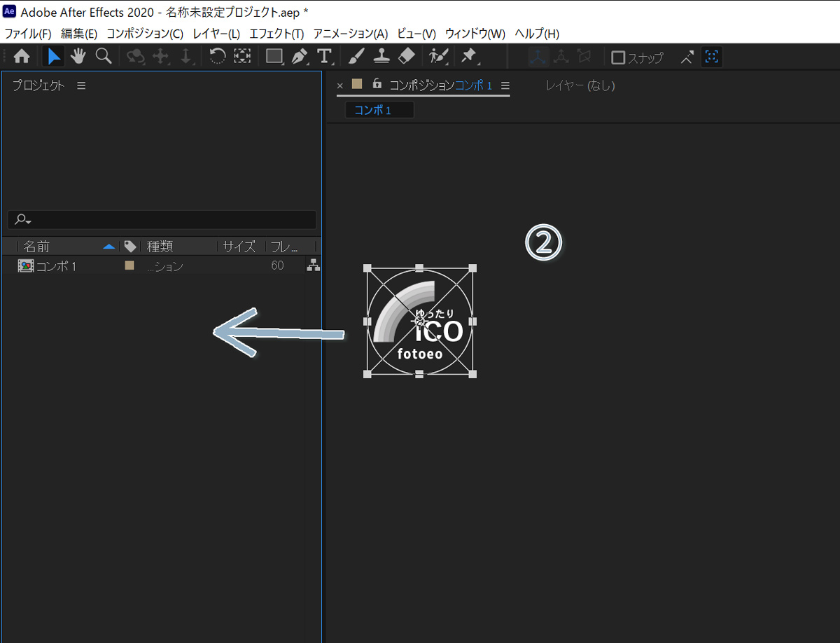Choose the Local Axis mode icon
840x643 pixels.
click(538, 57)
